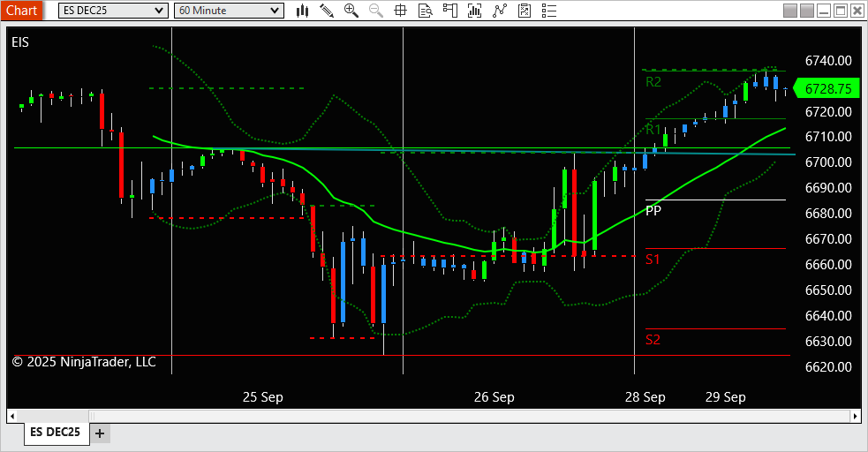The height and width of the screenshot is (452, 868).
Task: Click the PP pivot label
Action: 653,211
